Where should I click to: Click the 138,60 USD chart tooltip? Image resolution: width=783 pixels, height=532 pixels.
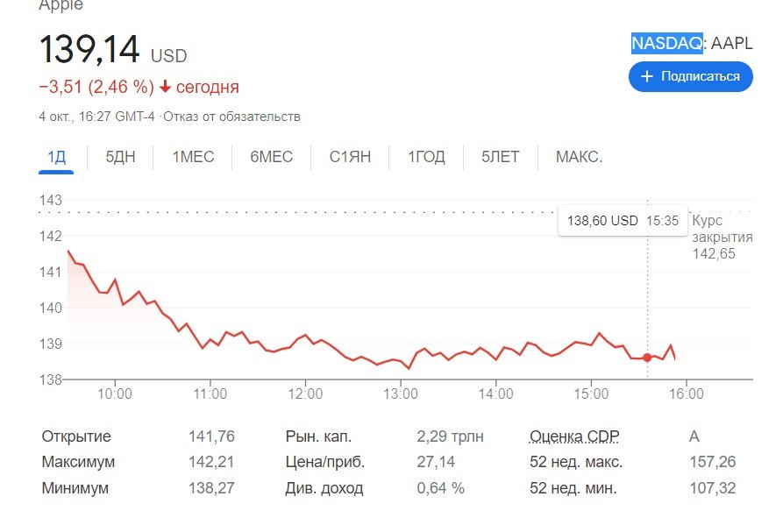tap(620, 221)
